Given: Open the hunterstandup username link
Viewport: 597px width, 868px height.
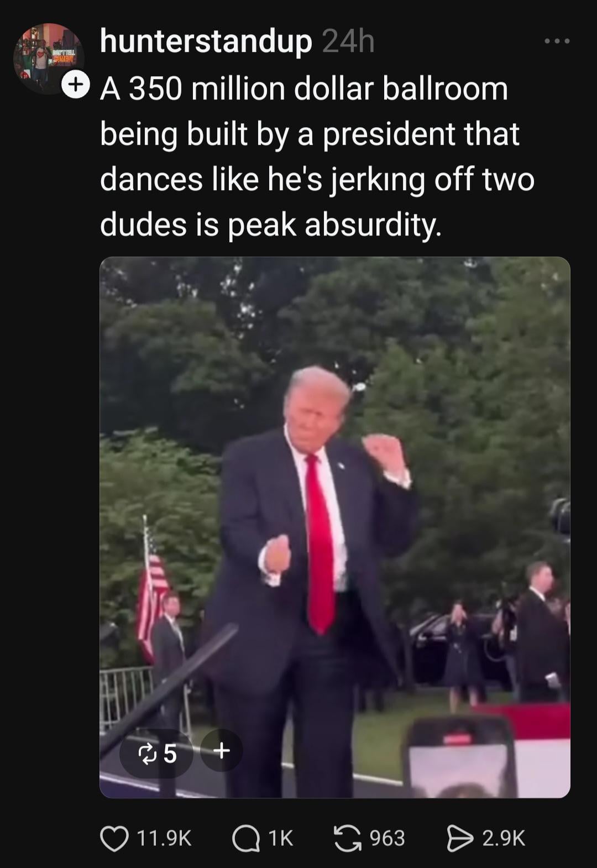Looking at the screenshot, I should (206, 41).
